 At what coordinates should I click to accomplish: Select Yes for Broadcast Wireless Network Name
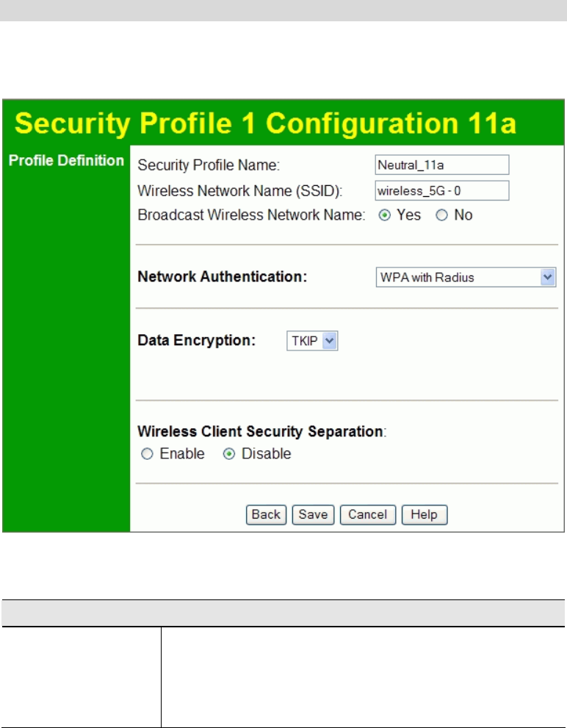click(384, 215)
